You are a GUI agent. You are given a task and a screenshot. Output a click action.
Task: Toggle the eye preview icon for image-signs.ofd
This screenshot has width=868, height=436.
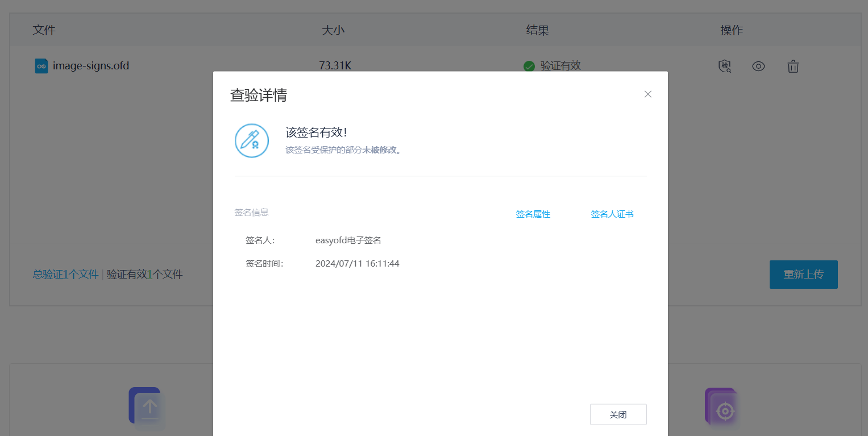tap(758, 67)
